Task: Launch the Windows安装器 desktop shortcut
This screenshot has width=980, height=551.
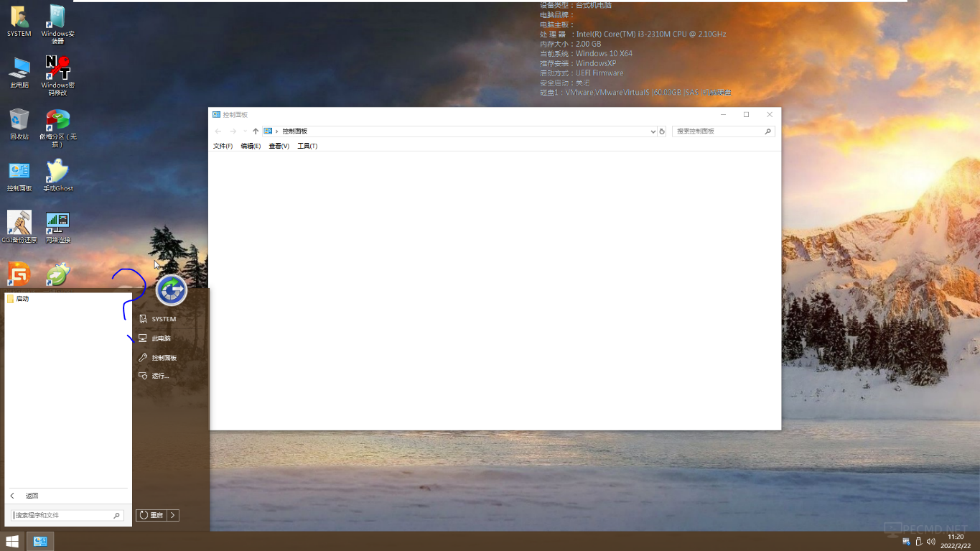Action: (x=57, y=24)
